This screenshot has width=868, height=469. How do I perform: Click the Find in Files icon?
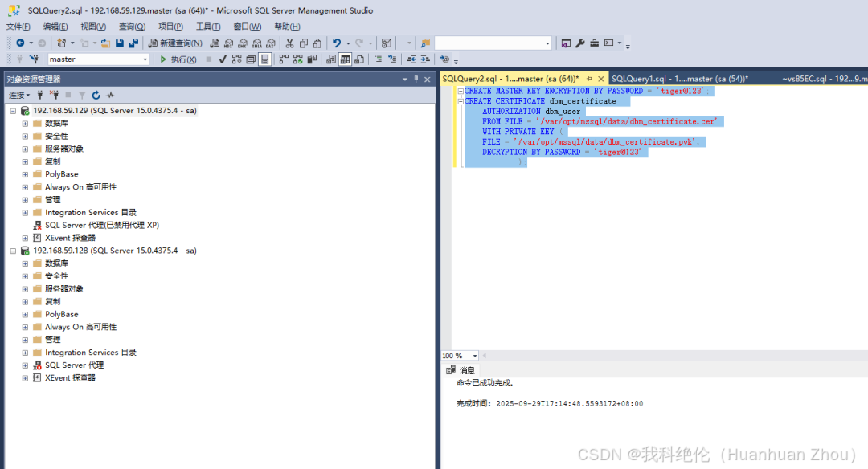(x=425, y=43)
